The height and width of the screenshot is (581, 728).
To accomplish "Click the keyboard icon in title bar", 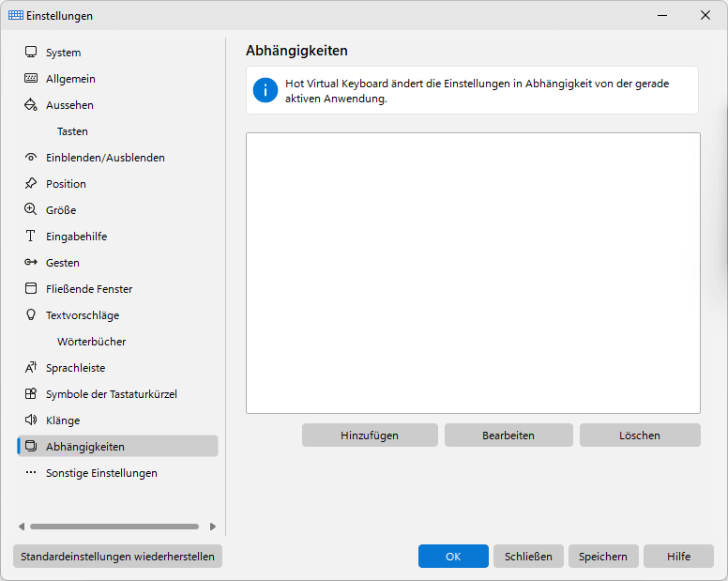I will [x=16, y=15].
